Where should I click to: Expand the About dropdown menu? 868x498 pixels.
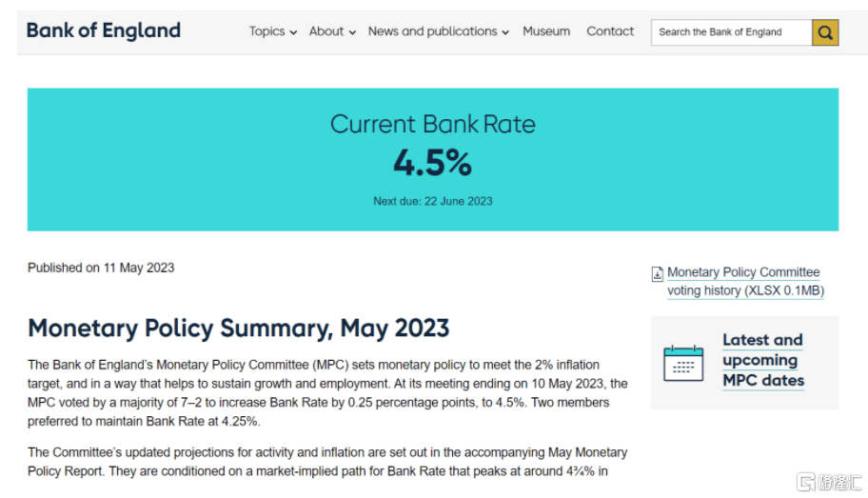point(332,31)
